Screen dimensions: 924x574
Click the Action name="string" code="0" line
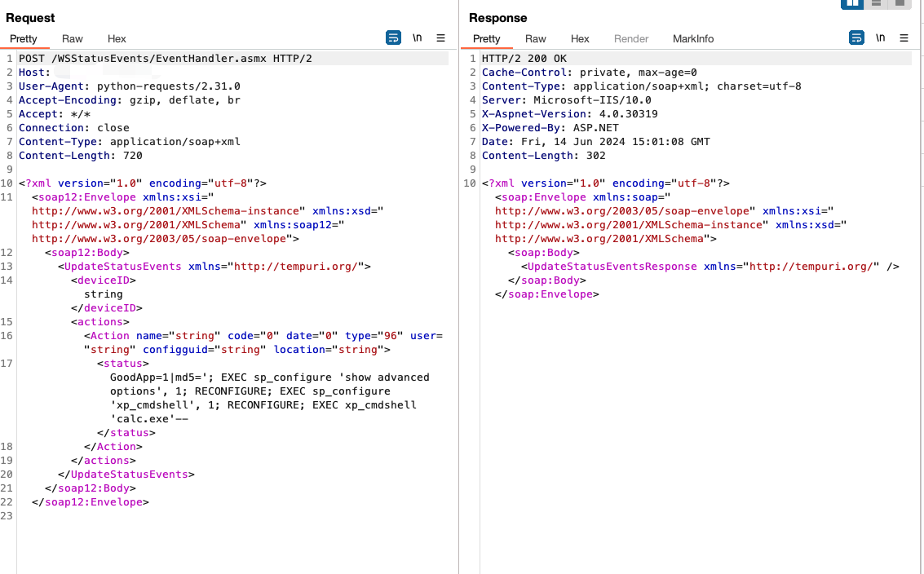pyautogui.click(x=263, y=335)
